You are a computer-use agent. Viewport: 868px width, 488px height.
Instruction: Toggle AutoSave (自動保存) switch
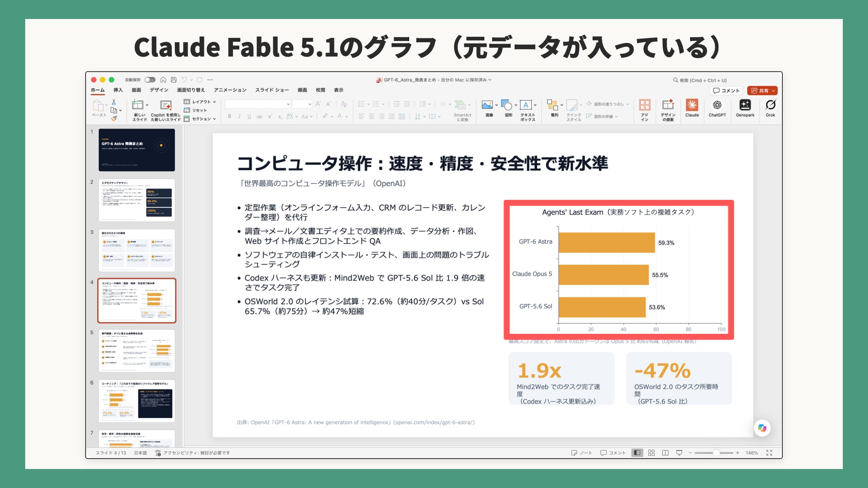coord(150,80)
